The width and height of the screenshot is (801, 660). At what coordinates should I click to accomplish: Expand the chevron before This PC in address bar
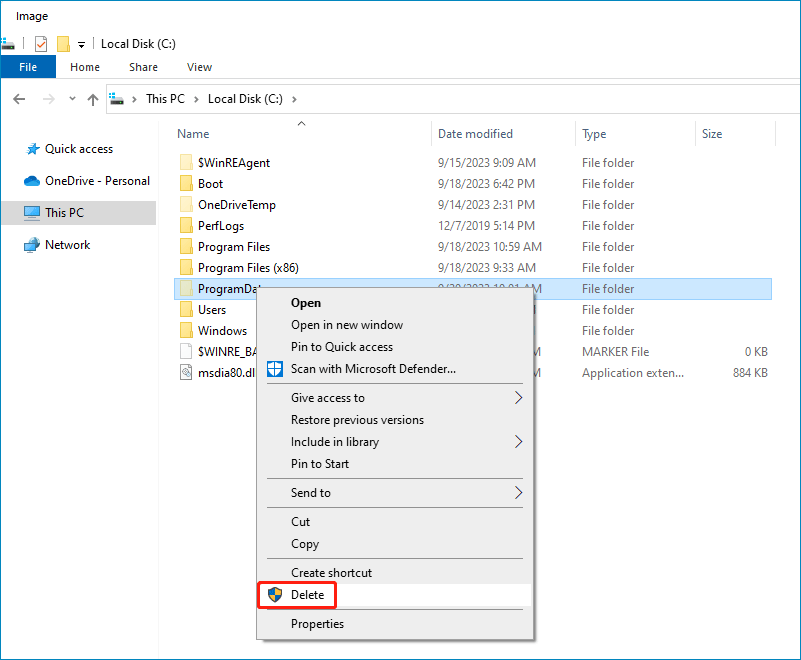pos(134,99)
